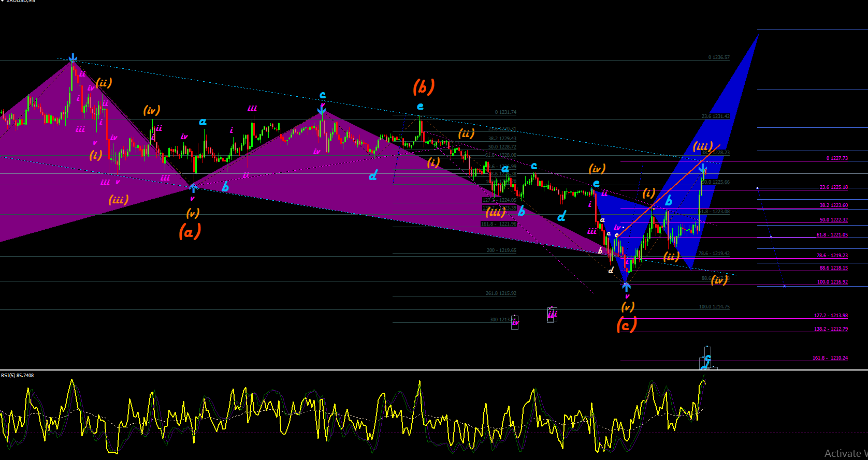Click the orange (v) label above (c)
The image size is (868, 460).
click(x=627, y=307)
